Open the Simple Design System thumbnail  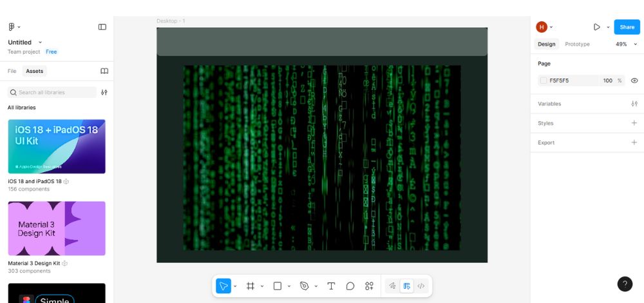click(57, 293)
